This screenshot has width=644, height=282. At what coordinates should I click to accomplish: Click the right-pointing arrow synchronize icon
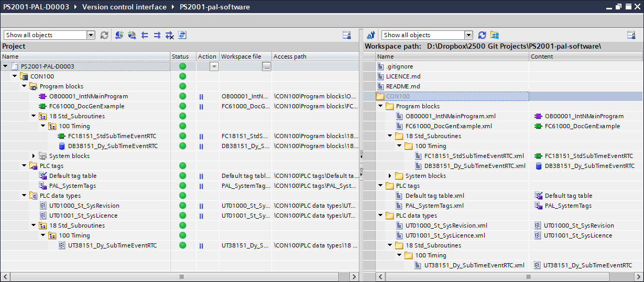157,35
